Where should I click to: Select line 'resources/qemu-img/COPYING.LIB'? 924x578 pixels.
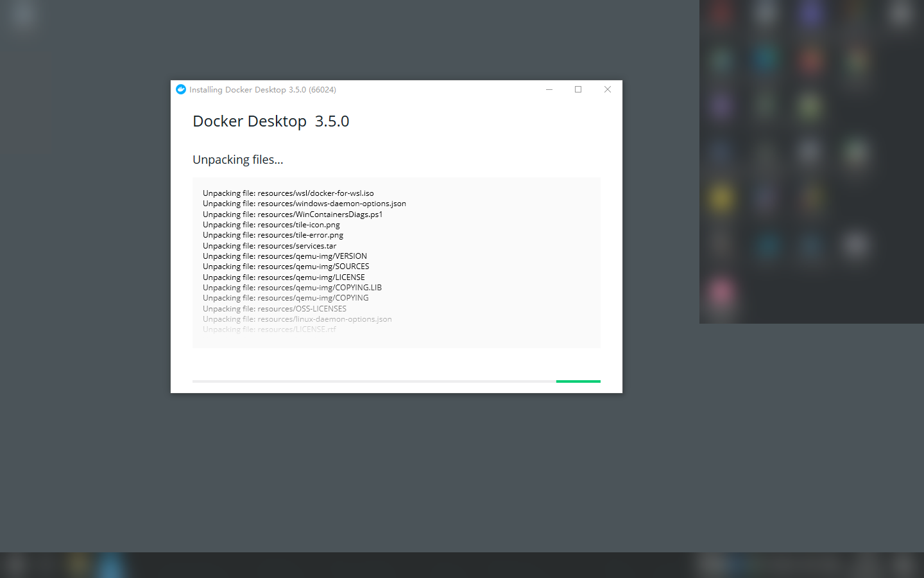coord(292,288)
